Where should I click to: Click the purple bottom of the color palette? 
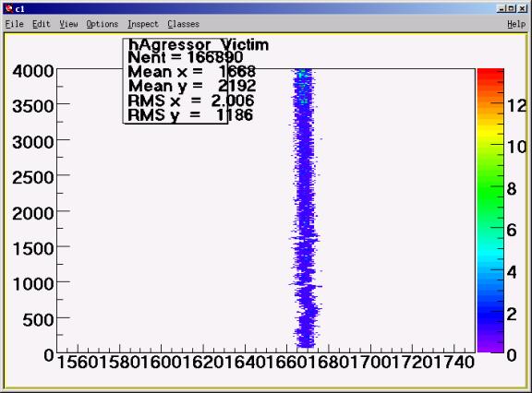[x=490, y=344]
